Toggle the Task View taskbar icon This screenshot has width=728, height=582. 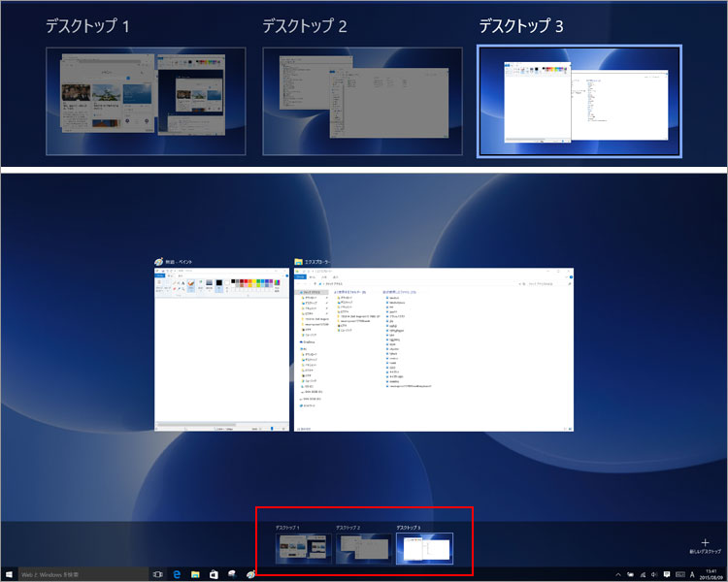[x=158, y=574]
